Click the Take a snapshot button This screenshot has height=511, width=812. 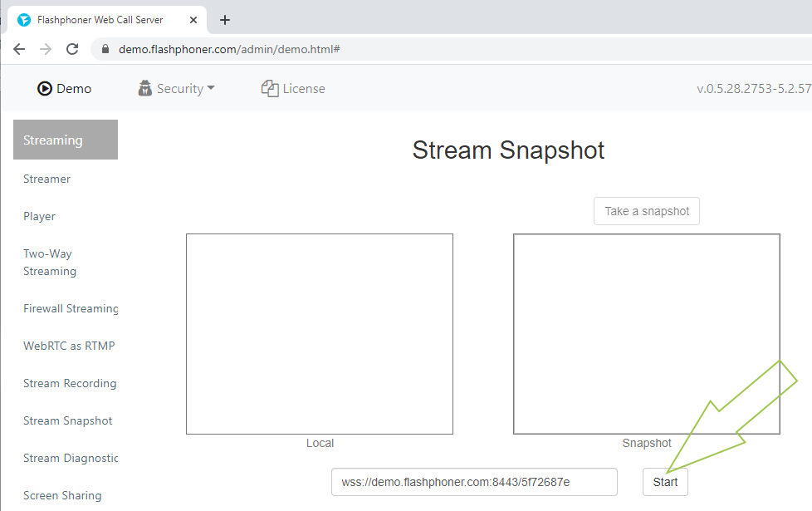click(x=647, y=211)
